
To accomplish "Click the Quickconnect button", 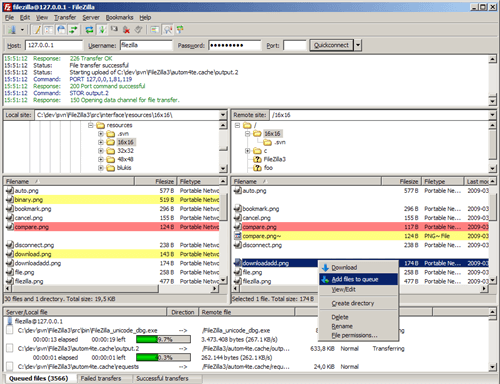I will coord(331,45).
